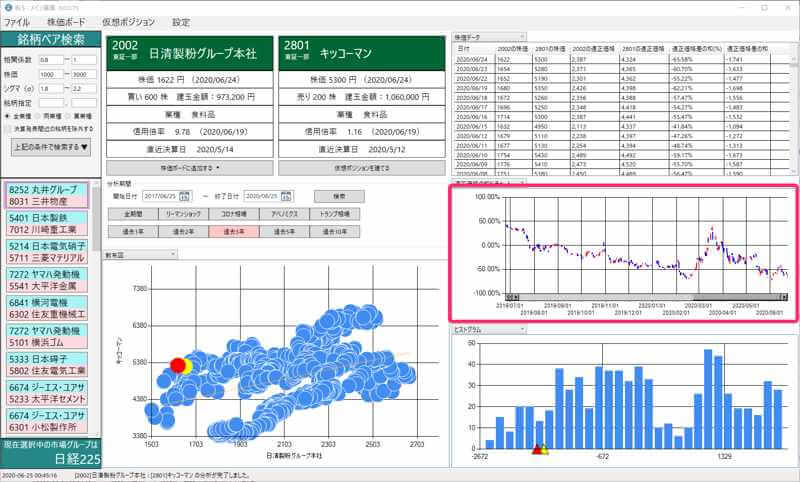The width and height of the screenshot is (800, 482).
Task: Select the highlighted 過去3年 period button
Action: click(x=234, y=232)
